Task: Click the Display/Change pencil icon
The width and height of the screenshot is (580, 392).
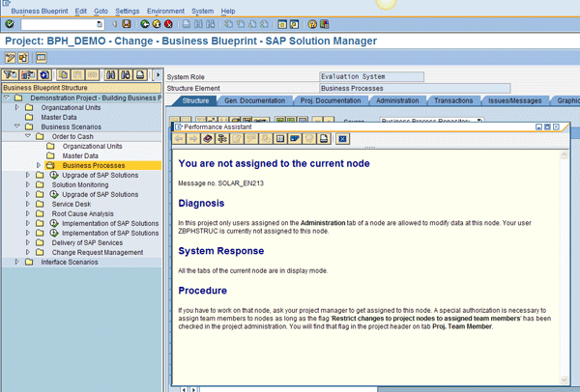Action: [10, 58]
